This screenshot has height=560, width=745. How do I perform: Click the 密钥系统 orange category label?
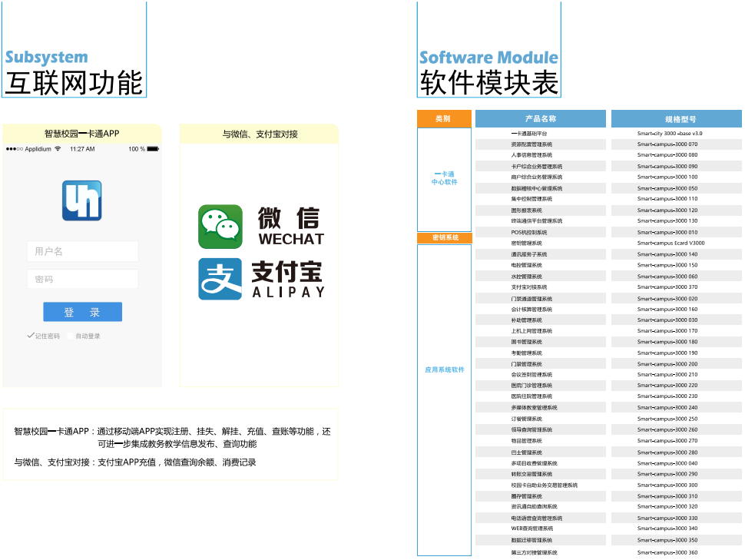pos(444,237)
